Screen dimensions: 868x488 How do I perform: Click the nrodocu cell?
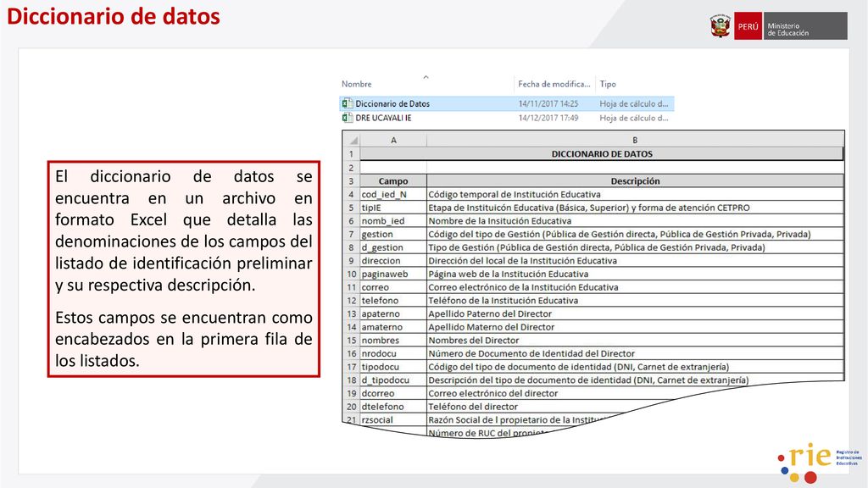point(393,353)
